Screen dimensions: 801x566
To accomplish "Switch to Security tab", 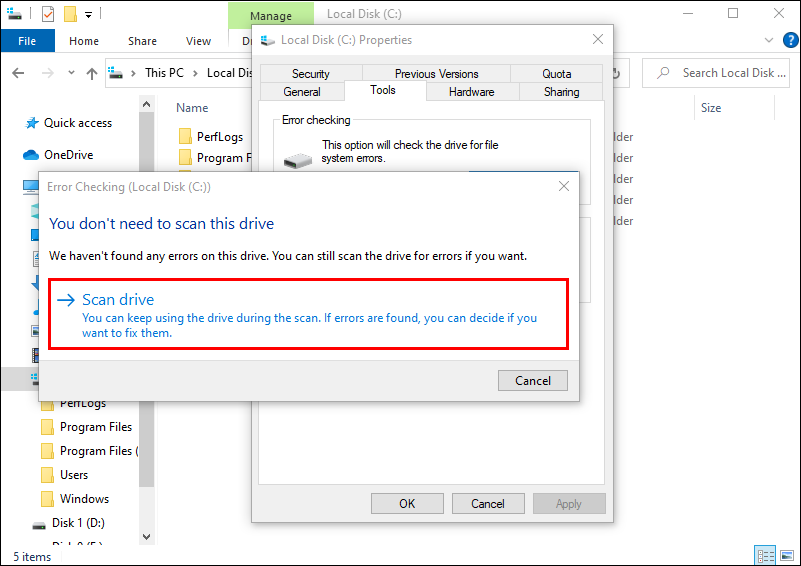I will click(311, 74).
